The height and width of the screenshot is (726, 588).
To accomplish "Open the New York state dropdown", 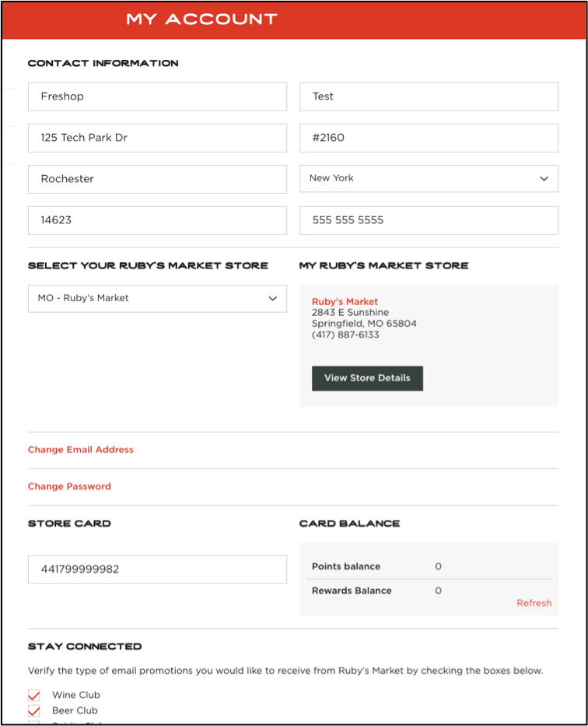I will [429, 179].
